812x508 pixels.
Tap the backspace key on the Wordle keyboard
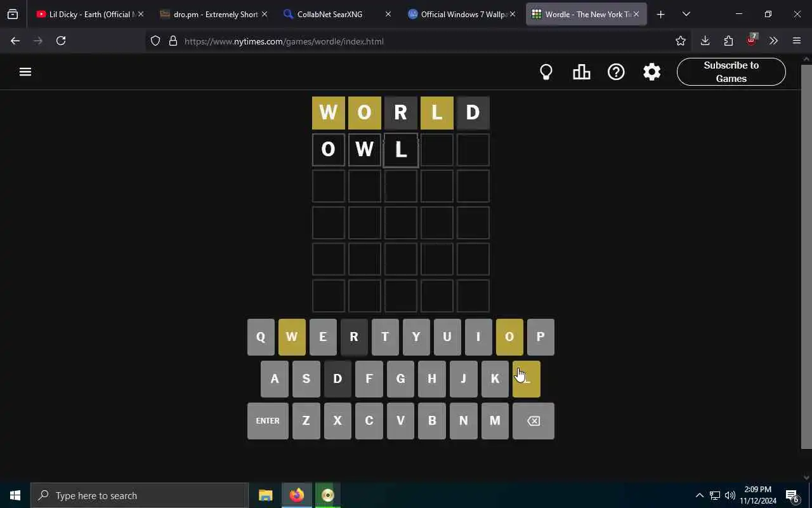[534, 421]
